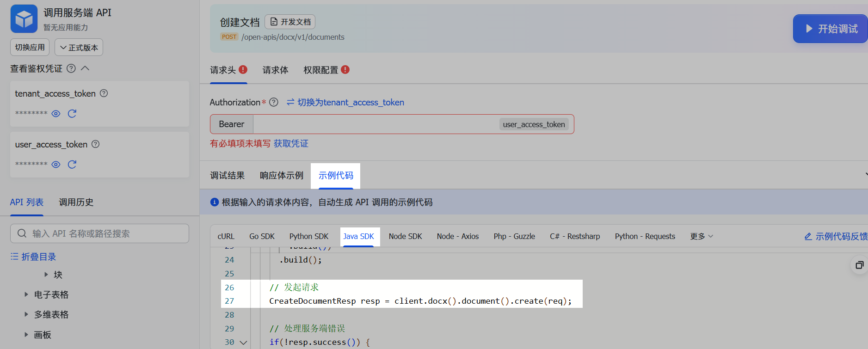Select the Python SDK code tab
This screenshot has height=349, width=868.
[x=308, y=236]
